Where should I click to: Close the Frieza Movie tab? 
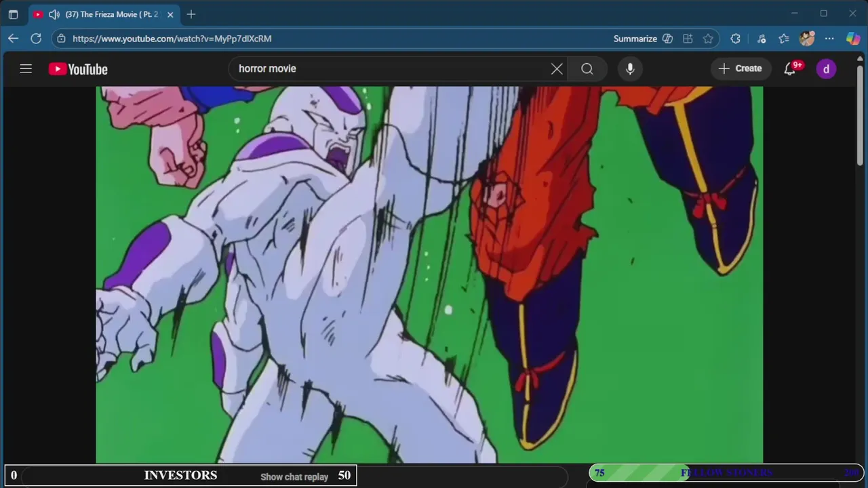(170, 14)
